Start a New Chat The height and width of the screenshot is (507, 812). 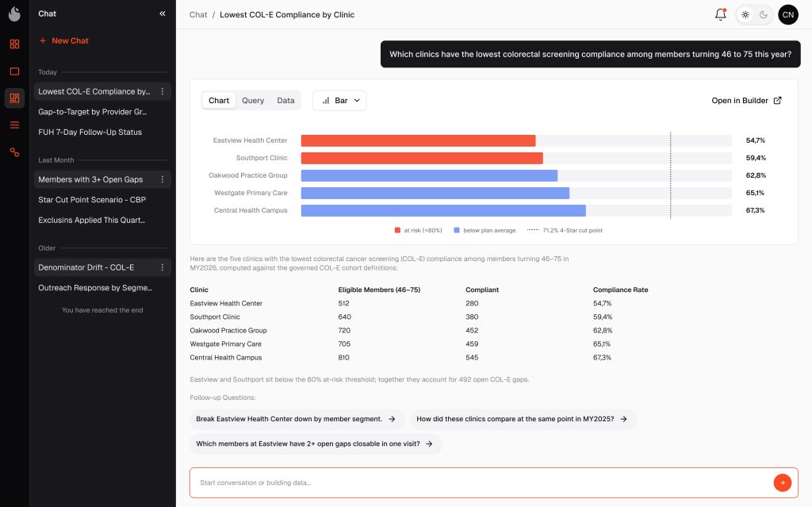pyautogui.click(x=63, y=40)
